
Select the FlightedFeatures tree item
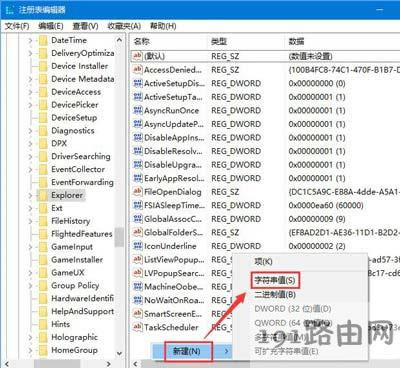point(82,234)
